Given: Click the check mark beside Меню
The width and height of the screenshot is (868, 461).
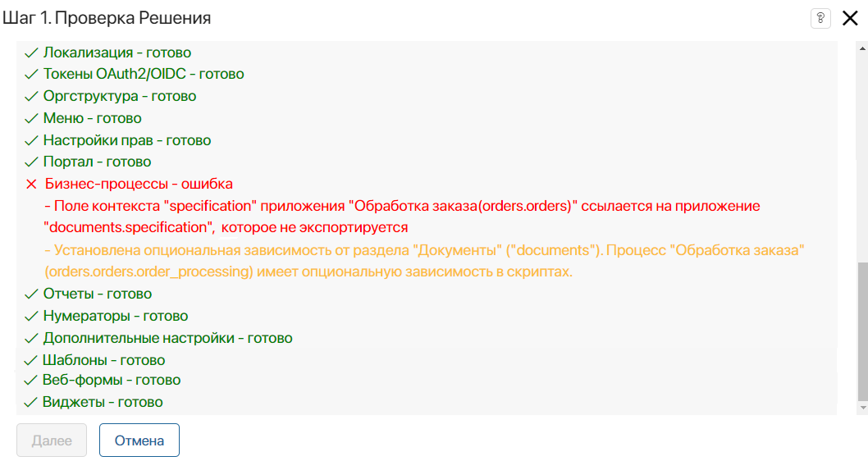Looking at the screenshot, I should (x=31, y=118).
